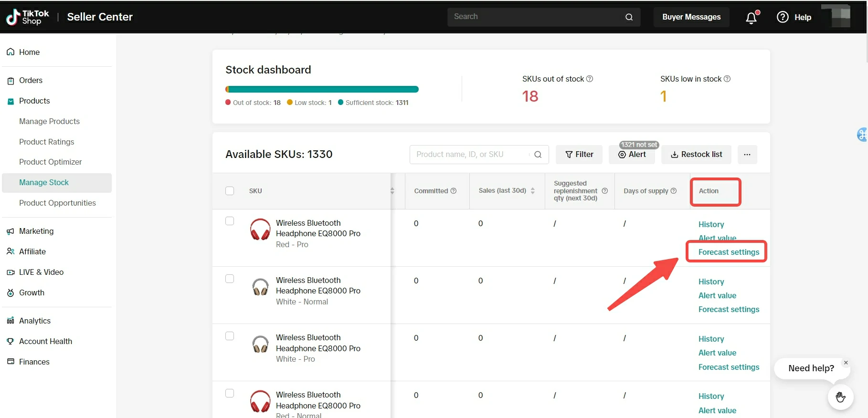Click info icon beside Days of supply
Screen dimensions: 868x418
coord(674,191)
